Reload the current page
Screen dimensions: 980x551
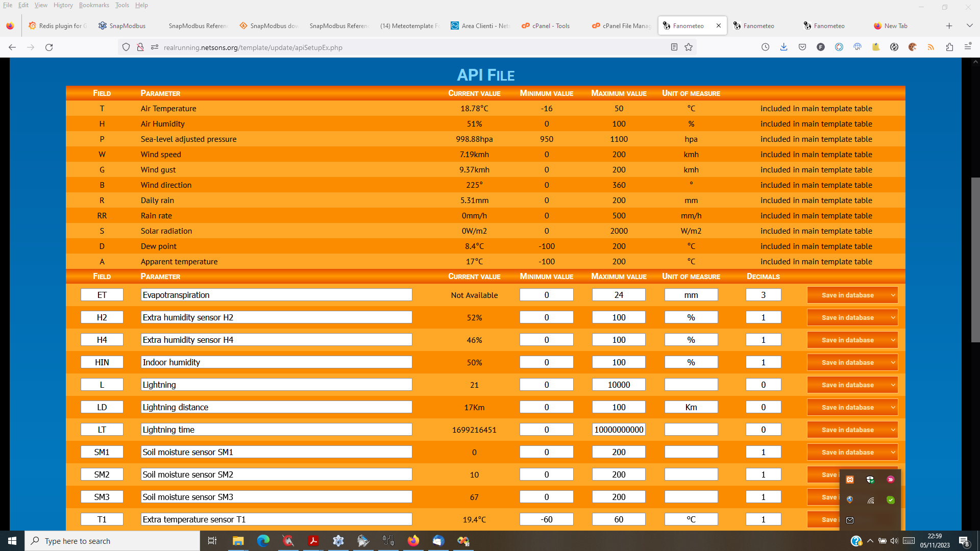(x=49, y=47)
